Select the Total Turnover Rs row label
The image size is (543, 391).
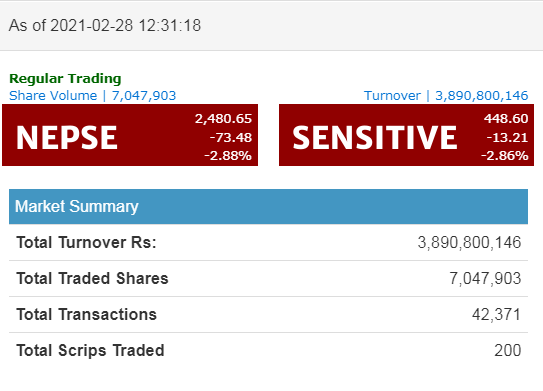pyautogui.click(x=86, y=242)
